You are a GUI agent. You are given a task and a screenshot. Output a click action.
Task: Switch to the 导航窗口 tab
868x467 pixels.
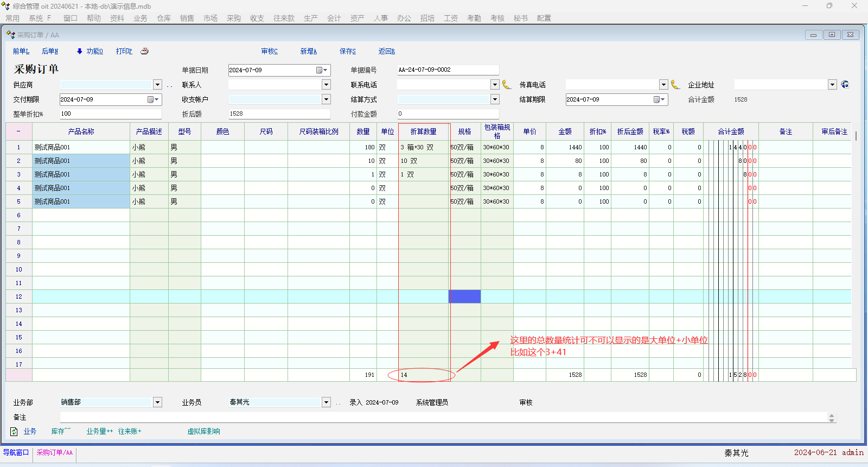[16, 452]
